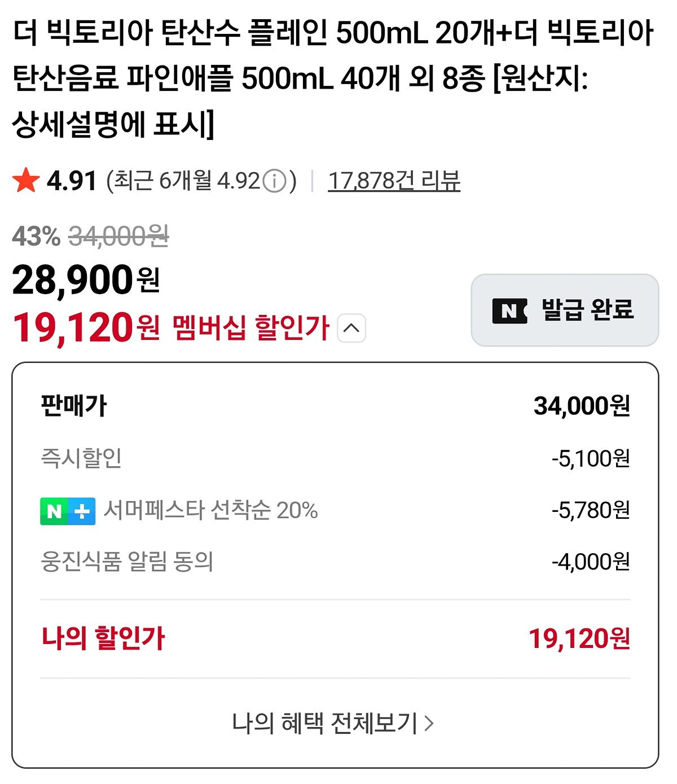This screenshot has width=677, height=784.
Task: Click the N coupon icon in the 발급 완료 button
Action: pyautogui.click(x=509, y=311)
